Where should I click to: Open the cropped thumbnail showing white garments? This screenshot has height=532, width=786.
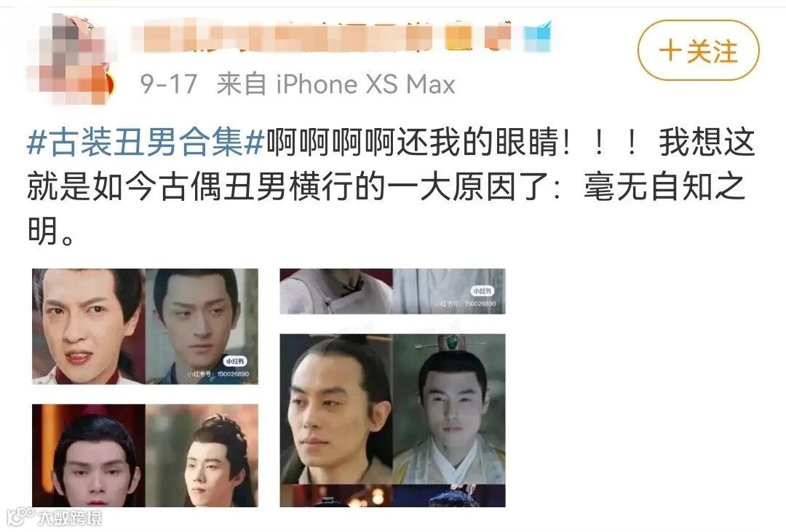[x=392, y=291]
